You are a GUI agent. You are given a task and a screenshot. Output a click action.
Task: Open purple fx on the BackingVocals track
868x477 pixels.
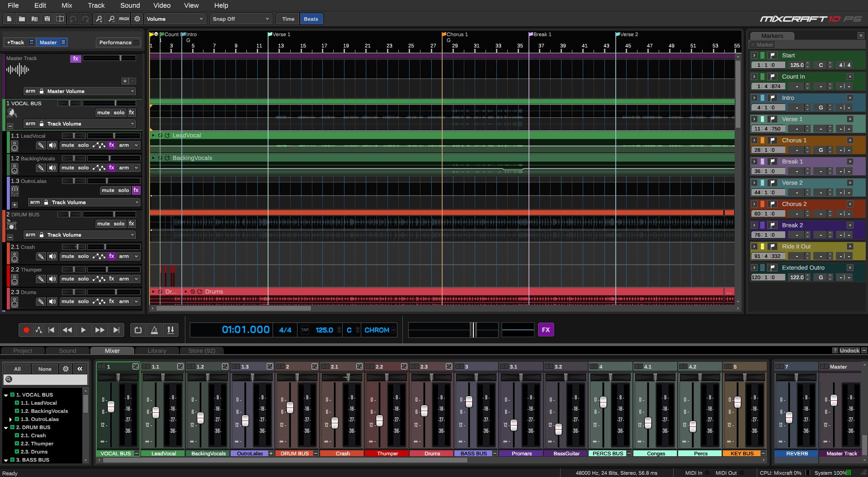pyautogui.click(x=112, y=168)
